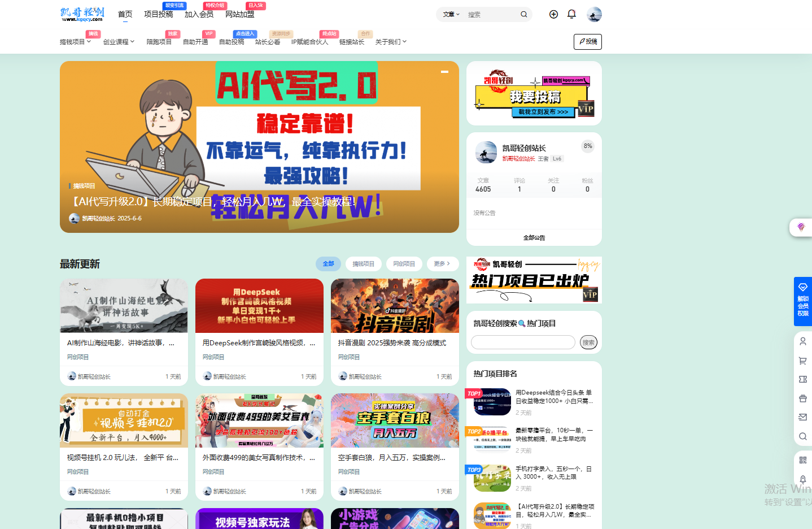Open the TOP2 最新零撸平台 ranking item
This screenshot has height=529, width=812.
534,440
